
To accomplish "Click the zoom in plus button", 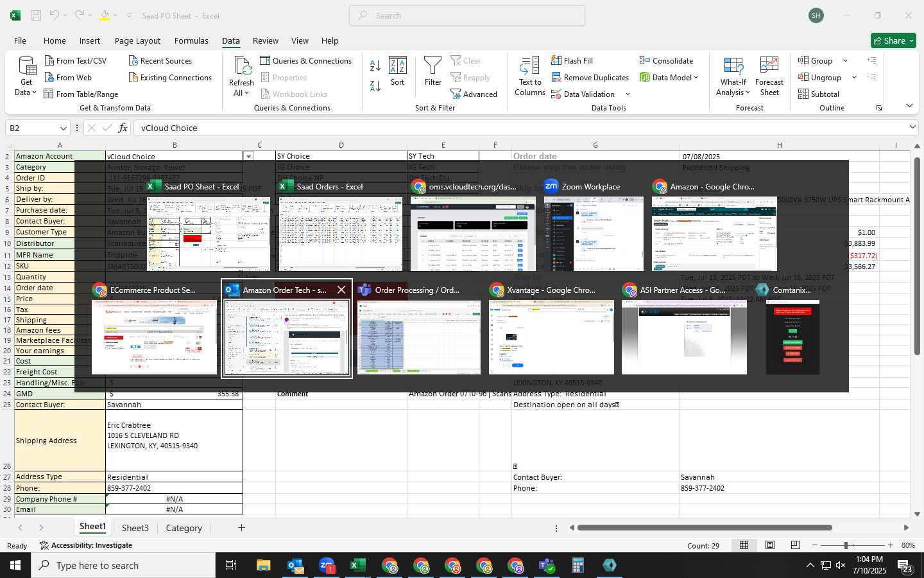I will (x=890, y=545).
